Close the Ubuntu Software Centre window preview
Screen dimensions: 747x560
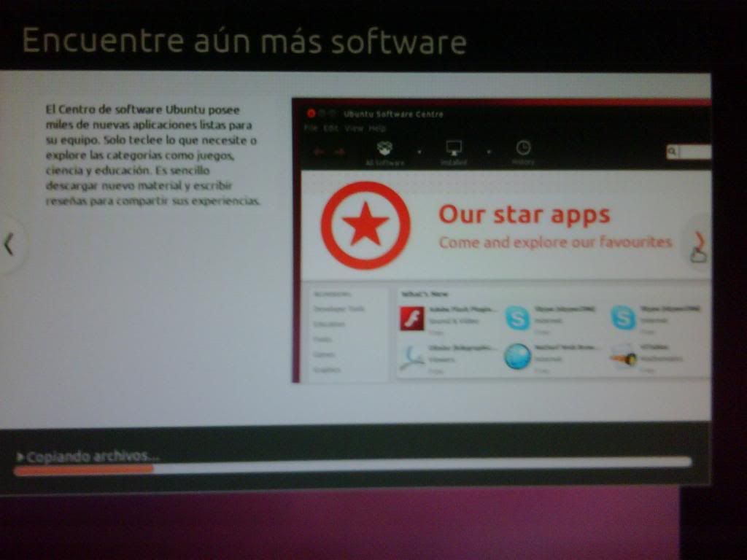coord(311,113)
